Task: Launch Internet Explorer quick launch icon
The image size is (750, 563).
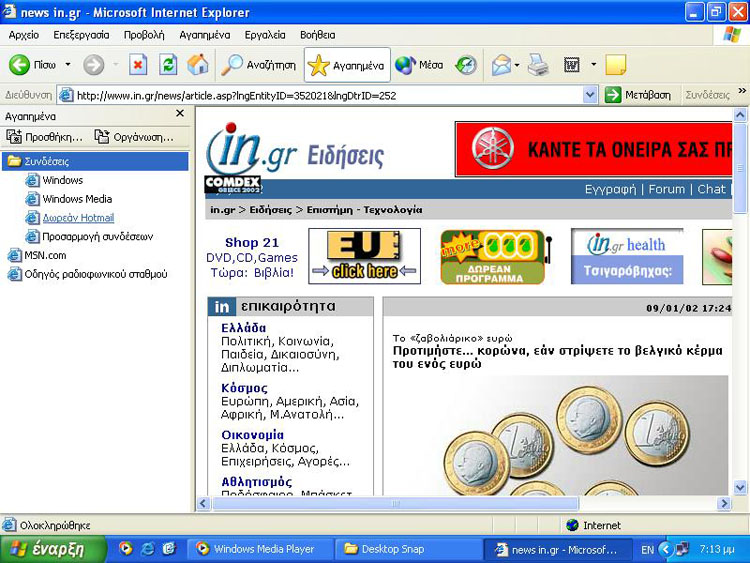Action: tap(147, 548)
